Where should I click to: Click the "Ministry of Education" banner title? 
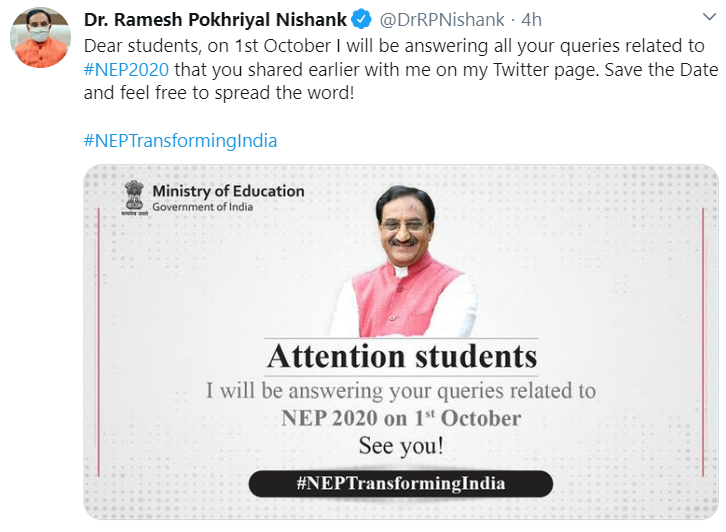click(228, 191)
